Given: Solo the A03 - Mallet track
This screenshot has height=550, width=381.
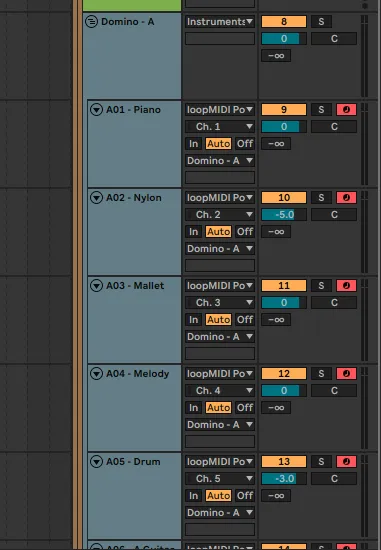Looking at the screenshot, I should pyautogui.click(x=321, y=286).
